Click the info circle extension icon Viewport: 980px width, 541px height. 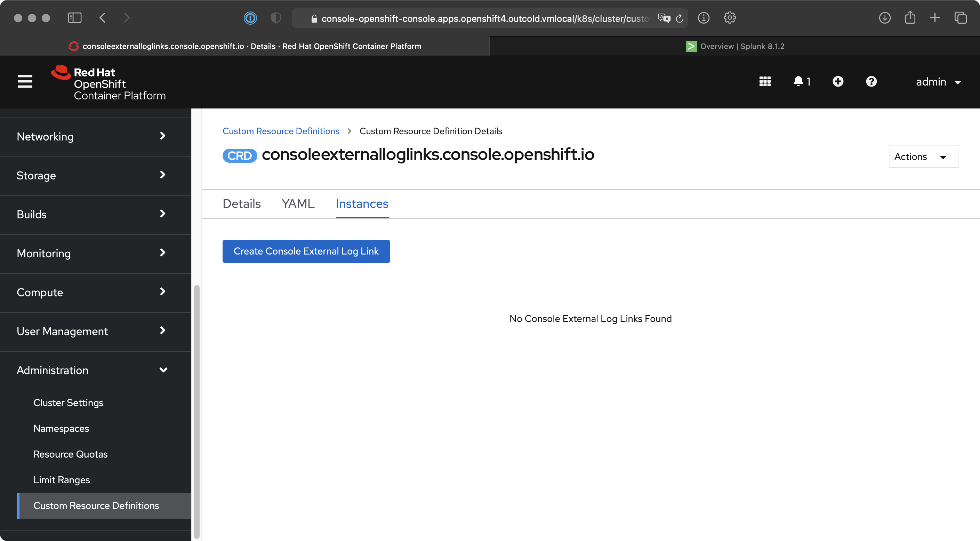(x=704, y=18)
